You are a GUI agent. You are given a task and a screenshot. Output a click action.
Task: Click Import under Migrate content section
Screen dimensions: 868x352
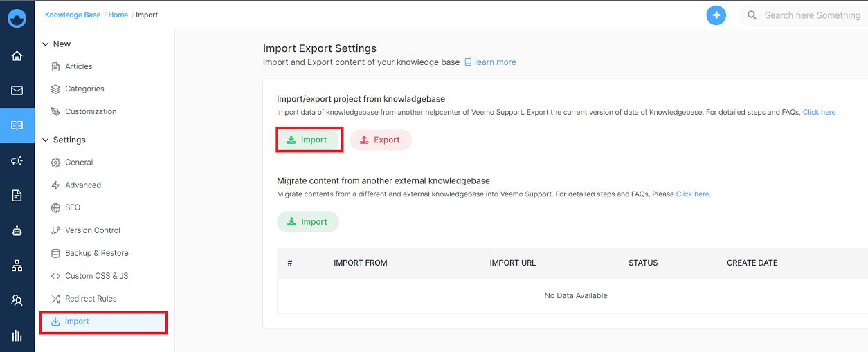tap(308, 222)
